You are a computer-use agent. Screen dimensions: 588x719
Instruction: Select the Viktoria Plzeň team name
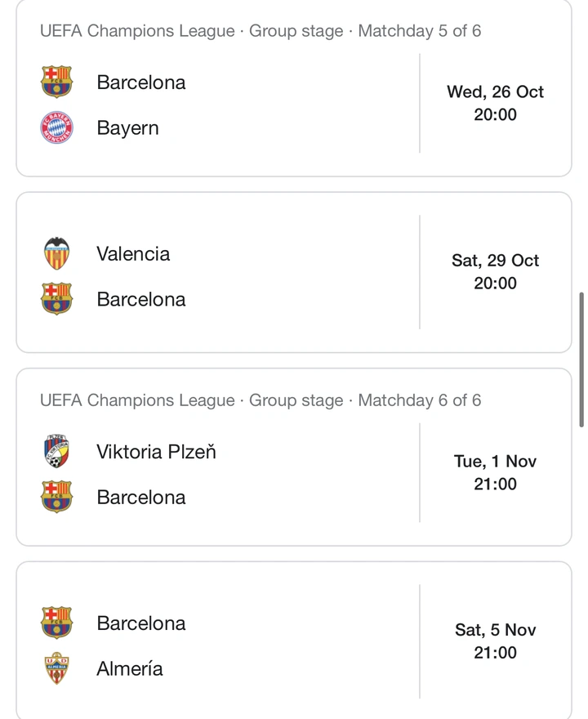(x=156, y=452)
